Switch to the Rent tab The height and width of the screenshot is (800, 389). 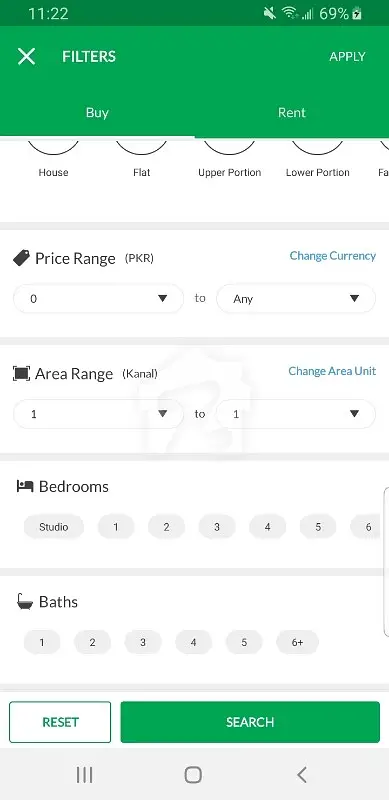(291, 113)
